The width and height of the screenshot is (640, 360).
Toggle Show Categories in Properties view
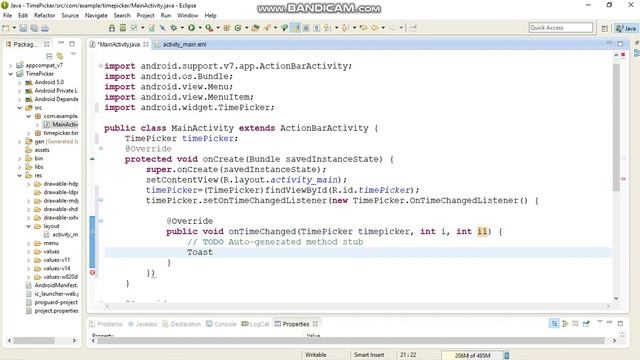point(554,324)
